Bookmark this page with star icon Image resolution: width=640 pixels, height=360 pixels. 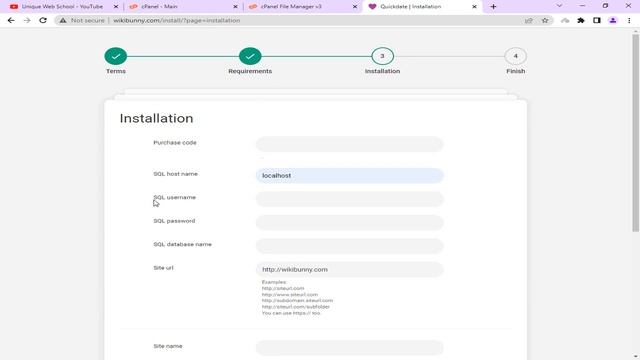tap(545, 20)
